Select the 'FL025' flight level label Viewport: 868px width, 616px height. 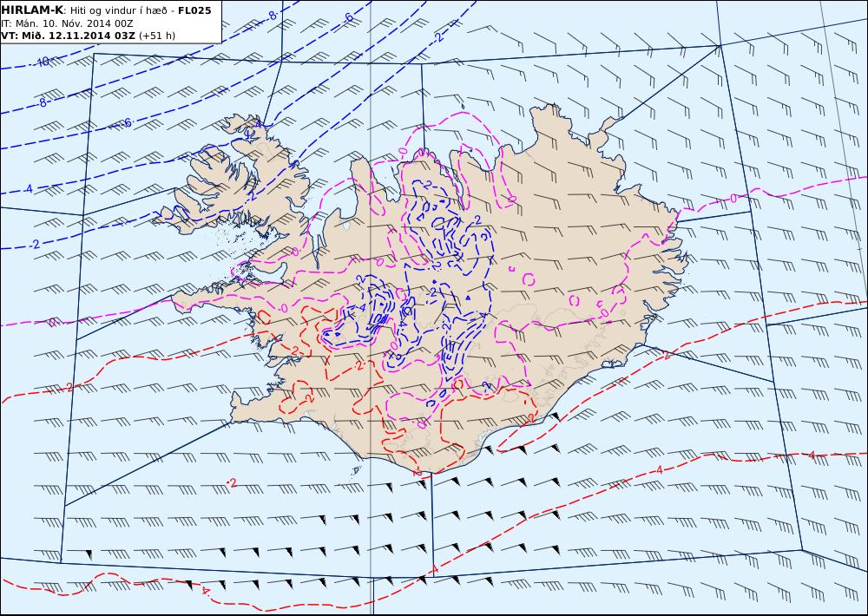pyautogui.click(x=194, y=10)
